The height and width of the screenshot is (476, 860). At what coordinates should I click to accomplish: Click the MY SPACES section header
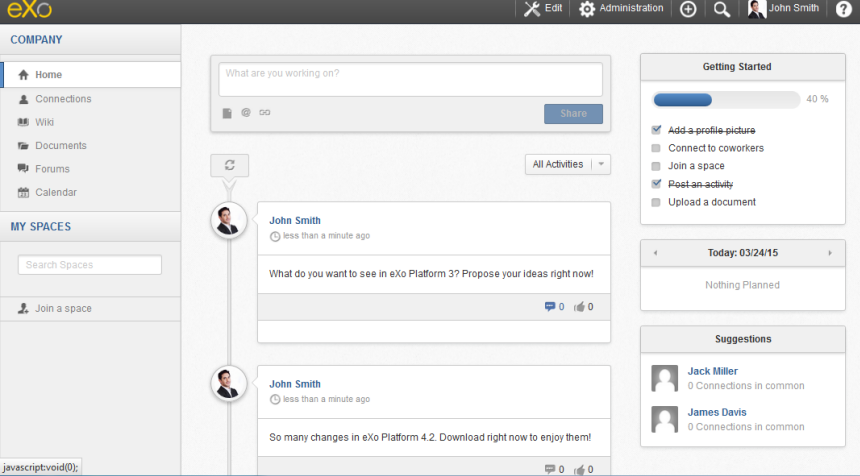[x=41, y=226]
